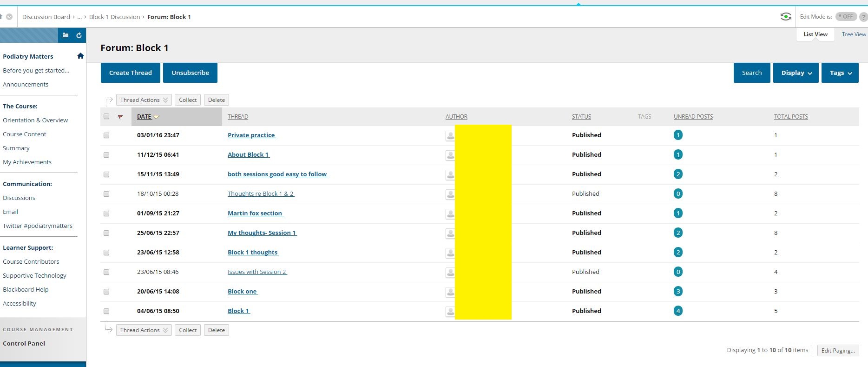The image size is (868, 367).
Task: Click the refresh icon in the sidebar header
Action: tap(79, 35)
